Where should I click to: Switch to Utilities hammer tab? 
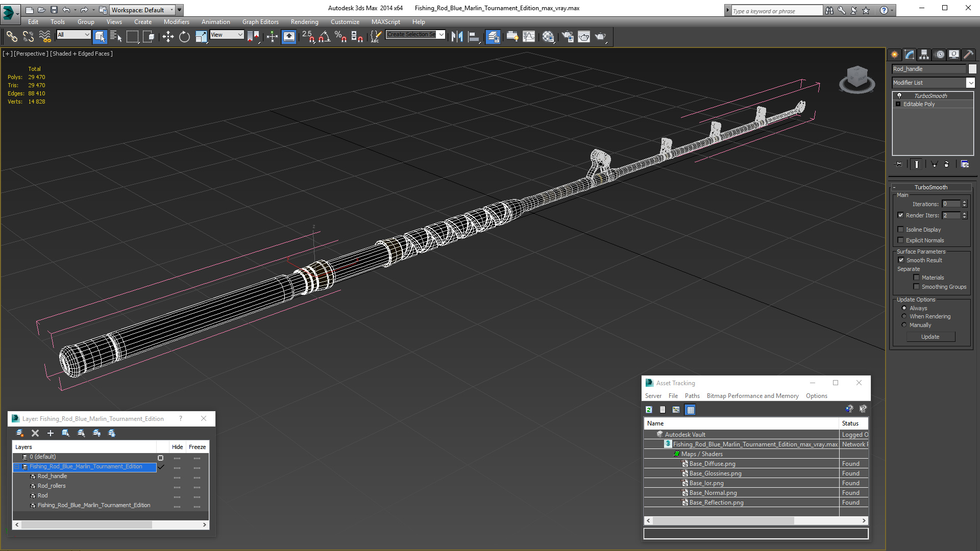pyautogui.click(x=968, y=55)
